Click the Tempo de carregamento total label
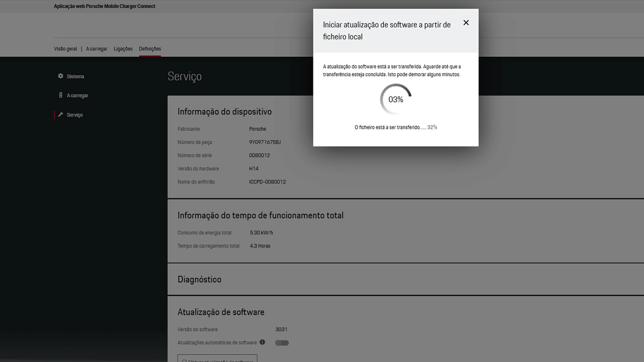 coord(209,246)
